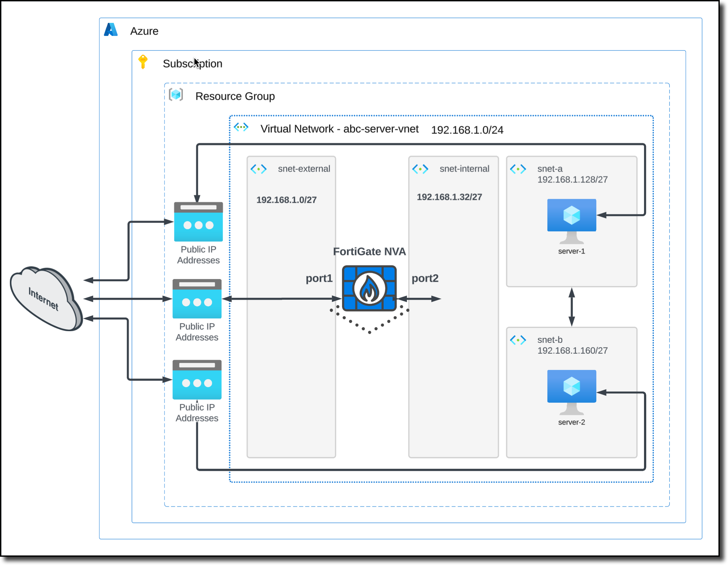Click the snet-b subnet icon

tap(518, 340)
